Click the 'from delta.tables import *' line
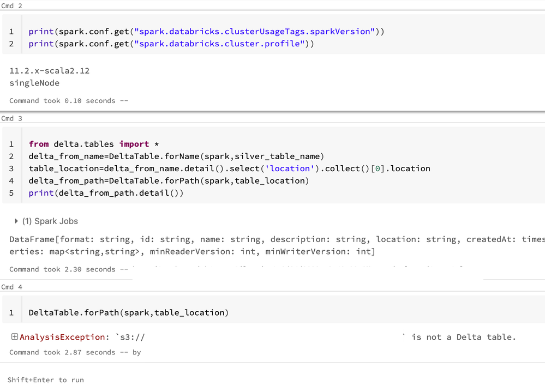 click(x=94, y=144)
